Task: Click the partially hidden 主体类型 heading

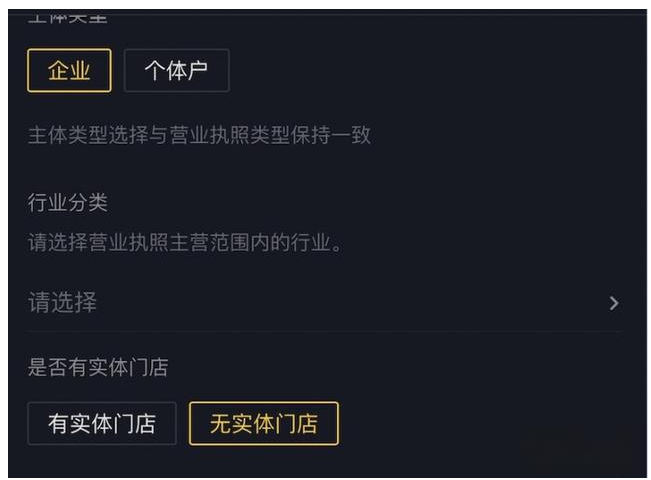Action: point(67,17)
